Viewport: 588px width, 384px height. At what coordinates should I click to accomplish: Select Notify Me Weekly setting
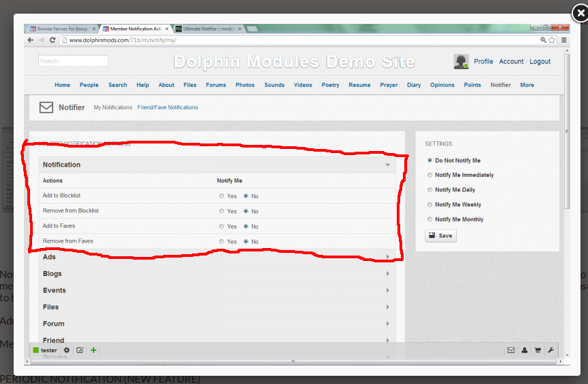coord(430,205)
